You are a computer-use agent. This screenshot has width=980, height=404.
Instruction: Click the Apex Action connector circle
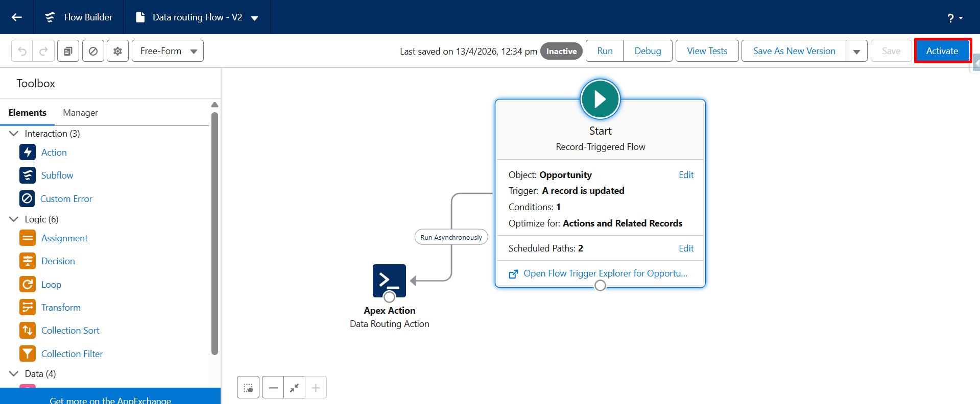(x=389, y=297)
